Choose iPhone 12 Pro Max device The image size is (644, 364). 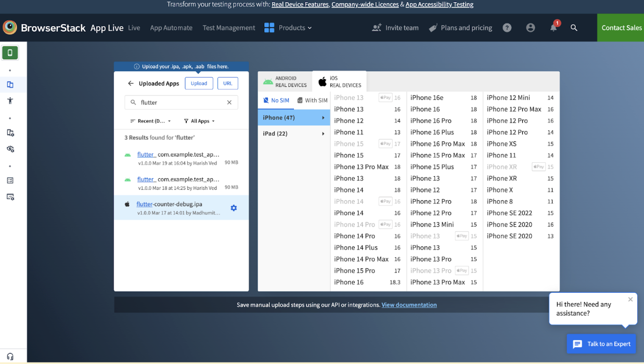(521, 109)
